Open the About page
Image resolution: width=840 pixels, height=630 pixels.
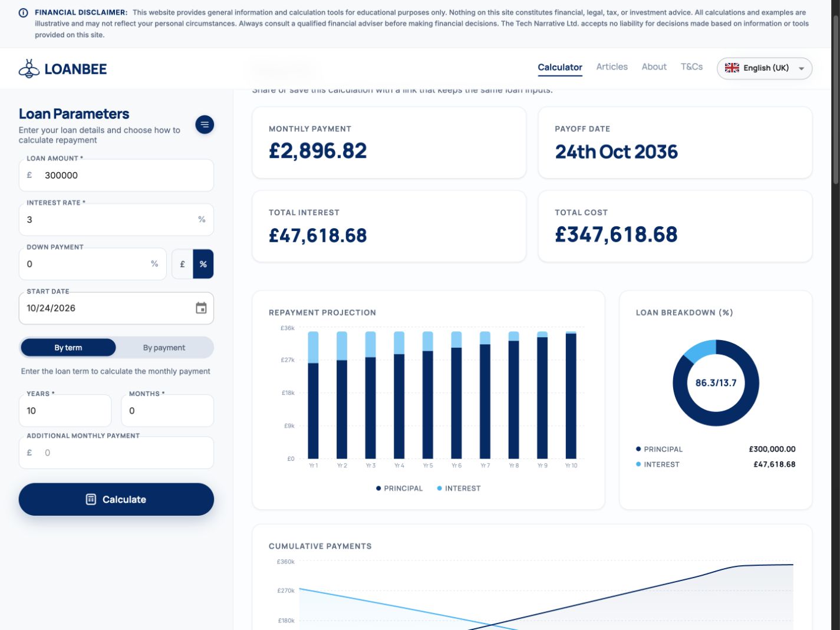(654, 67)
